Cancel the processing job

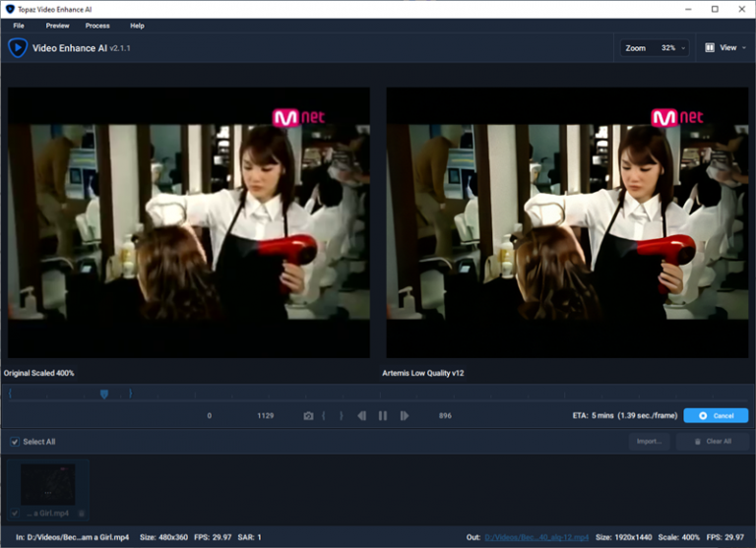pyautogui.click(x=716, y=415)
